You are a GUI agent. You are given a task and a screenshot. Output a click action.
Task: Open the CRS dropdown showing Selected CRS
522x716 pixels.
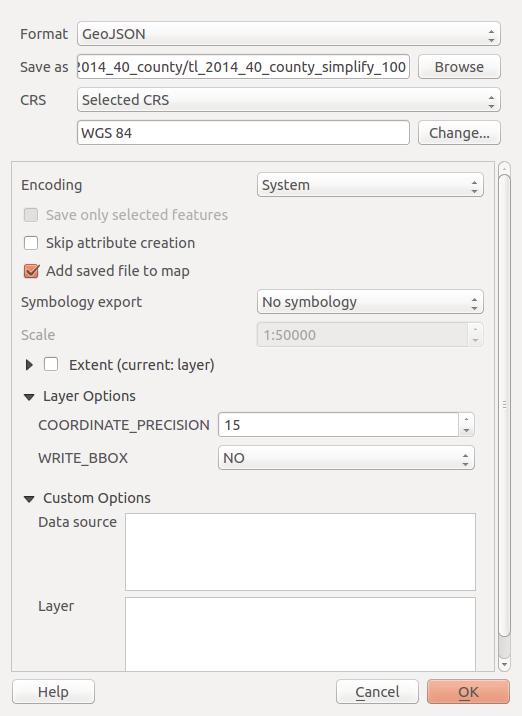289,100
